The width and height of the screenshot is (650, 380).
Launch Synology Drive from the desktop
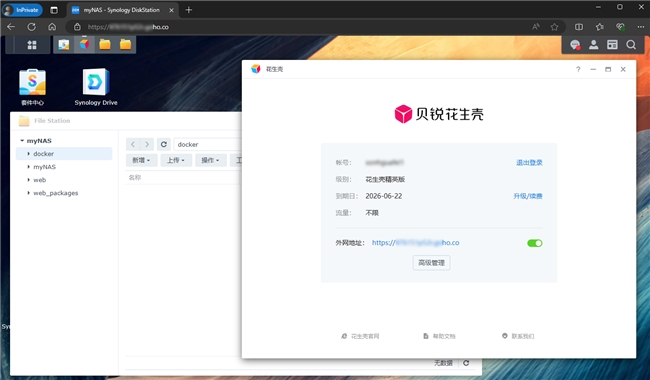tap(96, 87)
